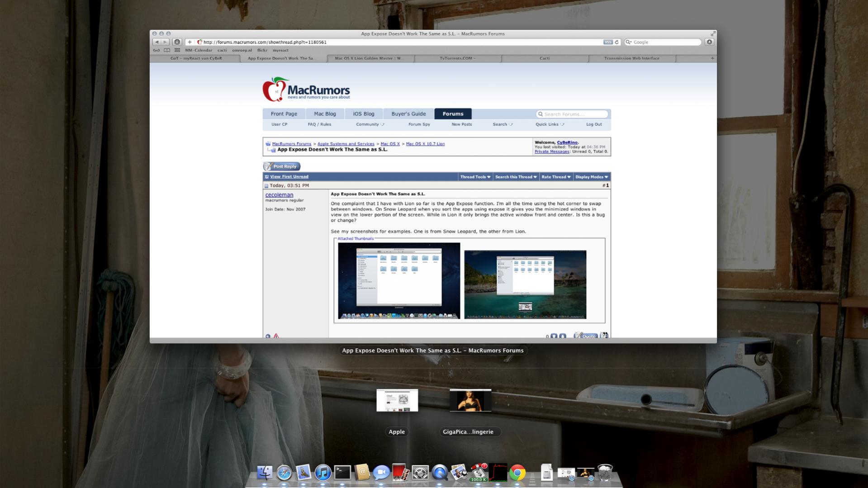The width and height of the screenshot is (868, 488).
Task: Click the Google search field in Safari
Action: point(663,42)
